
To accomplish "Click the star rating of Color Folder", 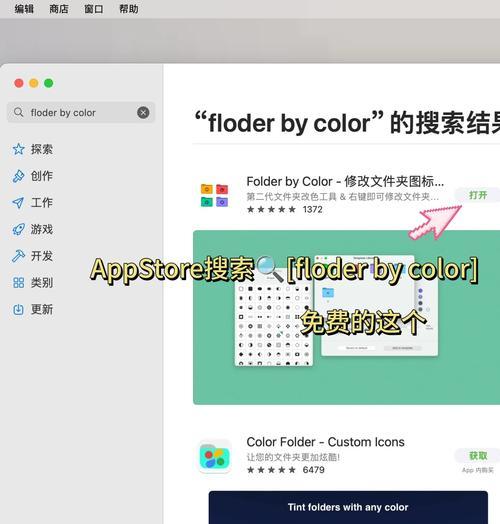I will tap(271, 470).
